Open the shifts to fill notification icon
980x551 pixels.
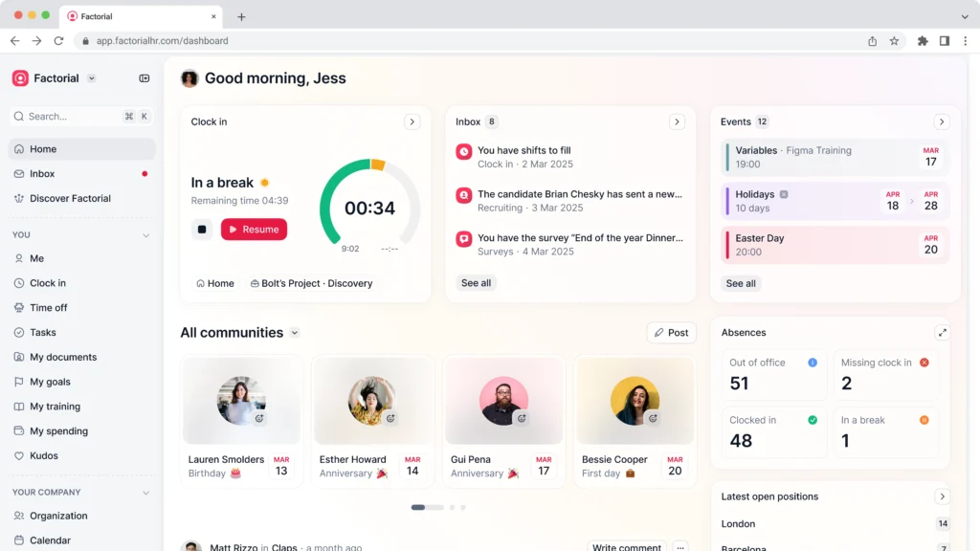pyautogui.click(x=464, y=152)
